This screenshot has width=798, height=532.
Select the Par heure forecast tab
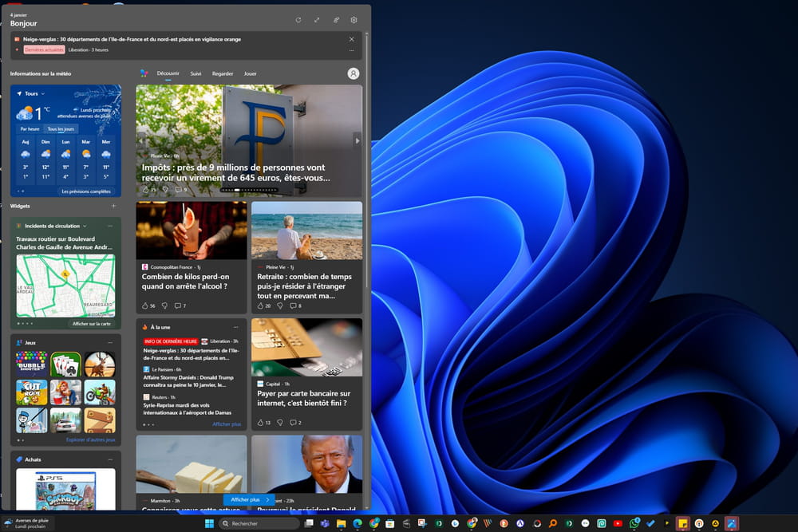click(30, 129)
